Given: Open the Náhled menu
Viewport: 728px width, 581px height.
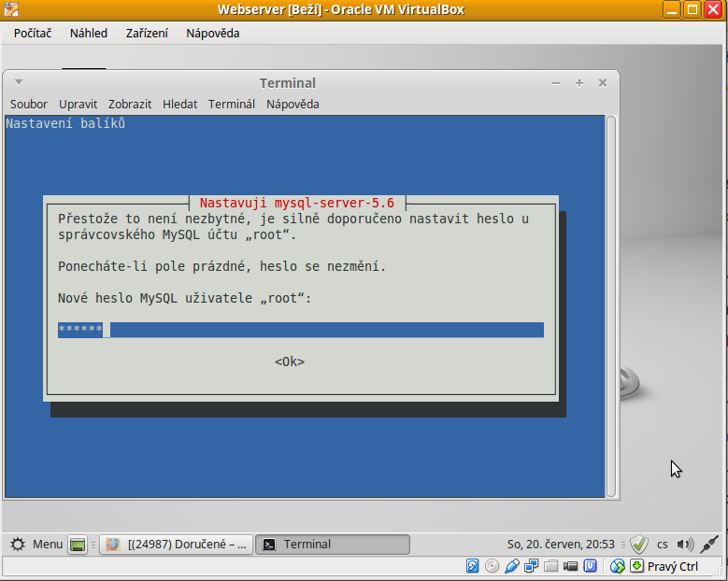Looking at the screenshot, I should point(89,34).
